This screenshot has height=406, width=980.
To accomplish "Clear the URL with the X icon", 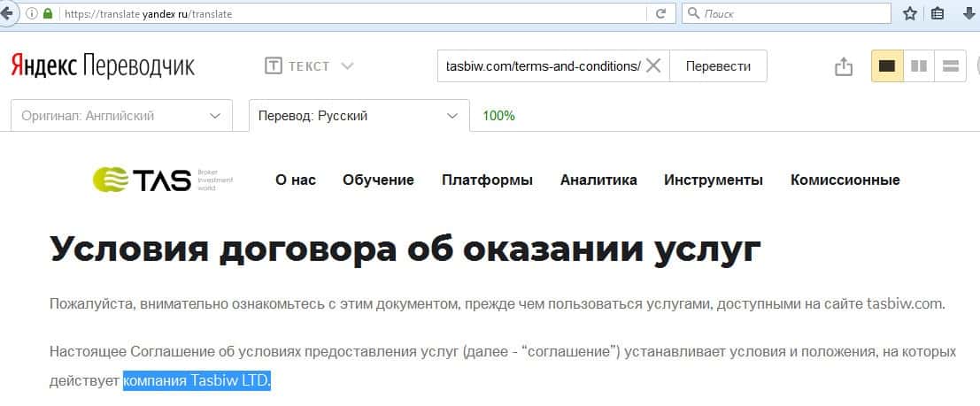I will tap(653, 66).
